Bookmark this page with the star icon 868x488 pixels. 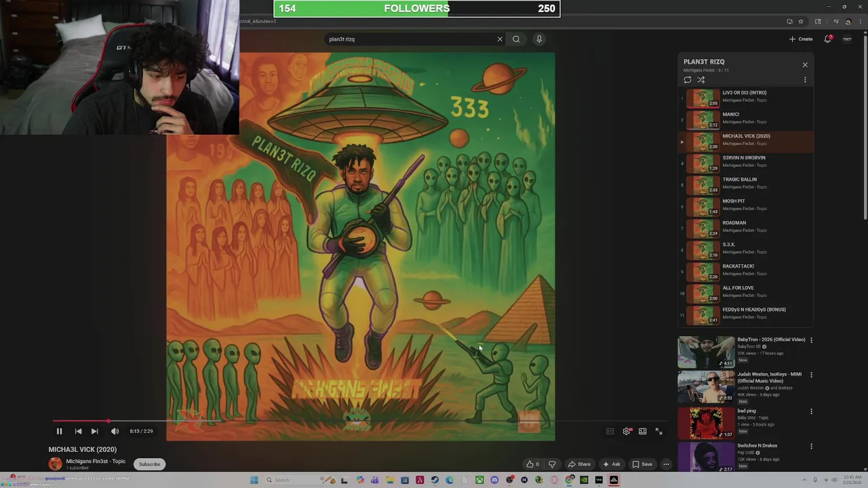801,22
